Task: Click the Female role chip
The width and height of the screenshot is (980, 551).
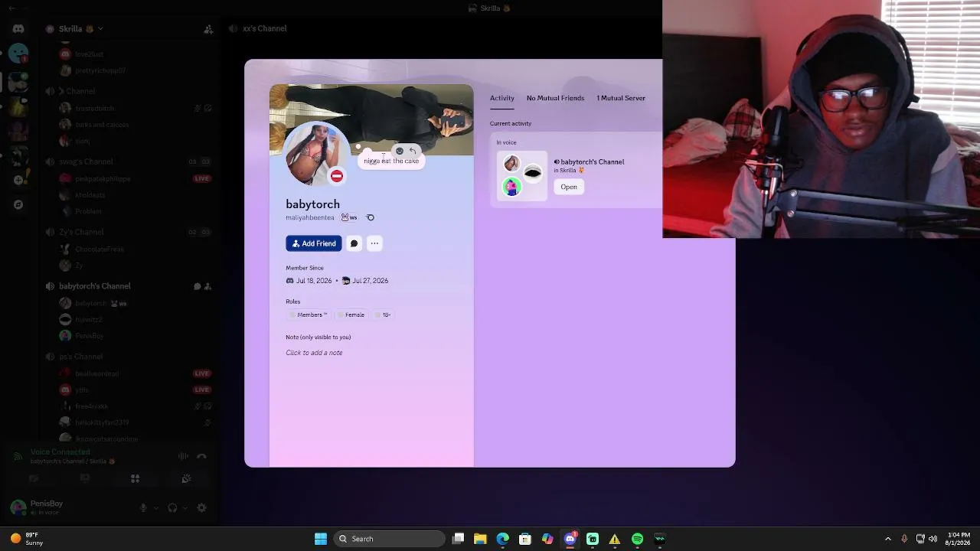Action: [351, 315]
